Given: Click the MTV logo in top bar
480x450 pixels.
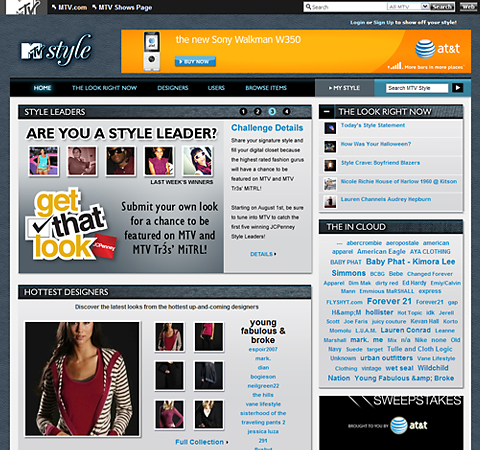Looking at the screenshot, I should (x=26, y=7).
